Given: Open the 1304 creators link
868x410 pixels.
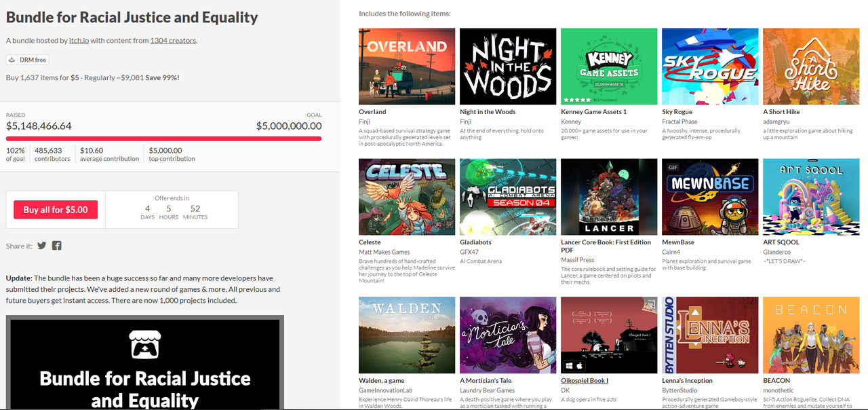Looking at the screenshot, I should (x=173, y=41).
